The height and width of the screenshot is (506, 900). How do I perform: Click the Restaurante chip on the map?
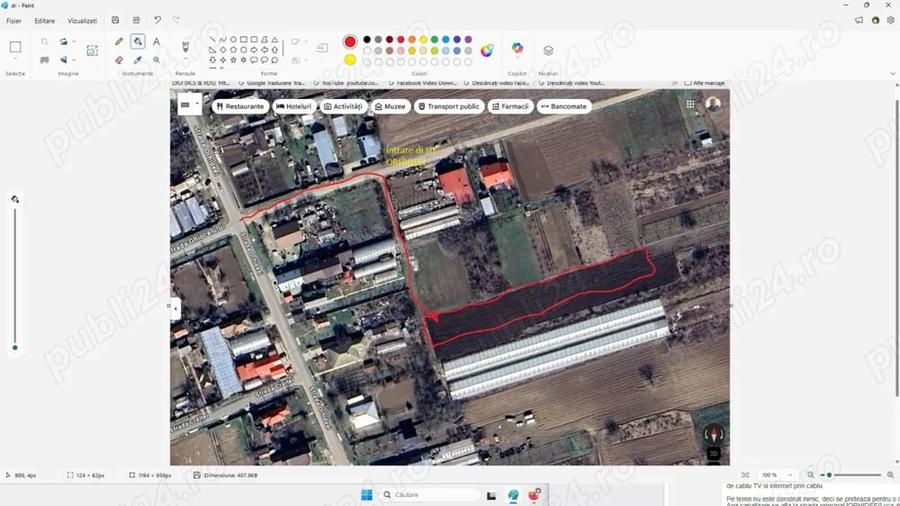pos(240,106)
